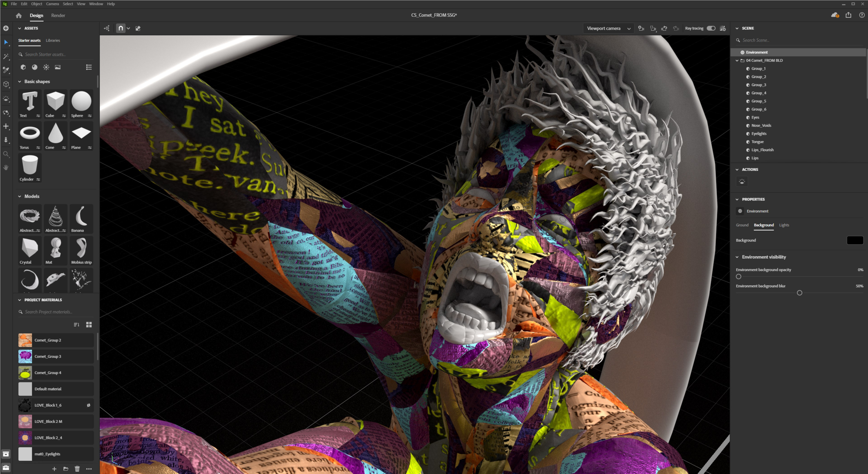Toggle the toolbox panel icon at bottom left
The width and height of the screenshot is (868, 474).
coord(6,468)
